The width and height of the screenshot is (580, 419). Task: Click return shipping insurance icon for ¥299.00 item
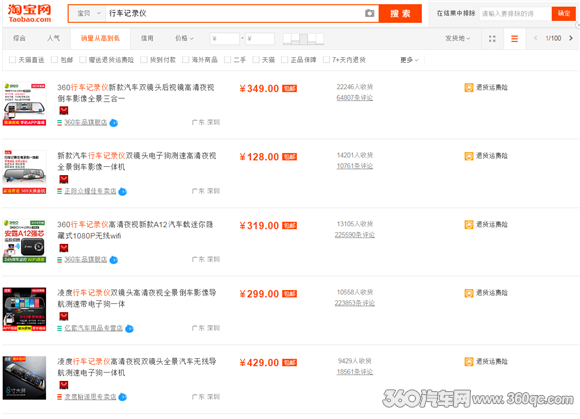[469, 293]
